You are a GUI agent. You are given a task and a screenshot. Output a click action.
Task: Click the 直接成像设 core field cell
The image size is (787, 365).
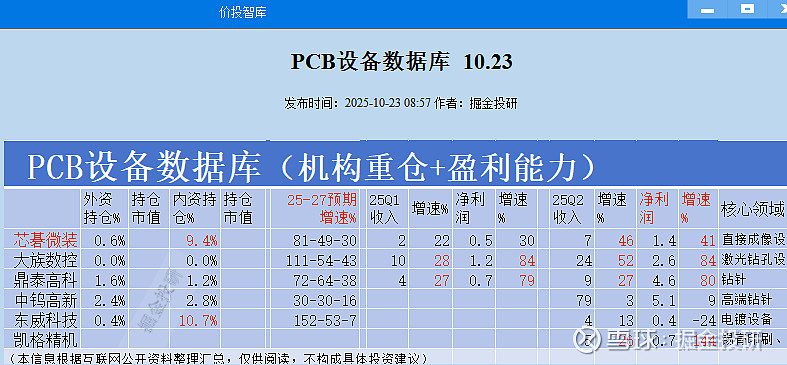tap(753, 239)
